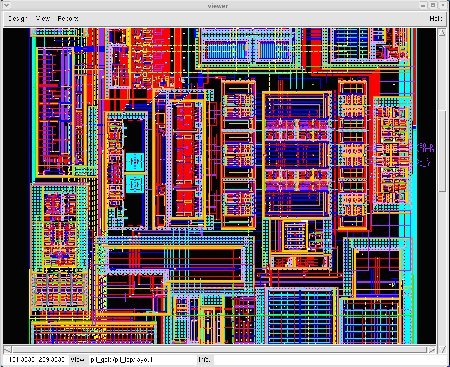Open the Design menu
Screen dimensions: 450x367
18,18
